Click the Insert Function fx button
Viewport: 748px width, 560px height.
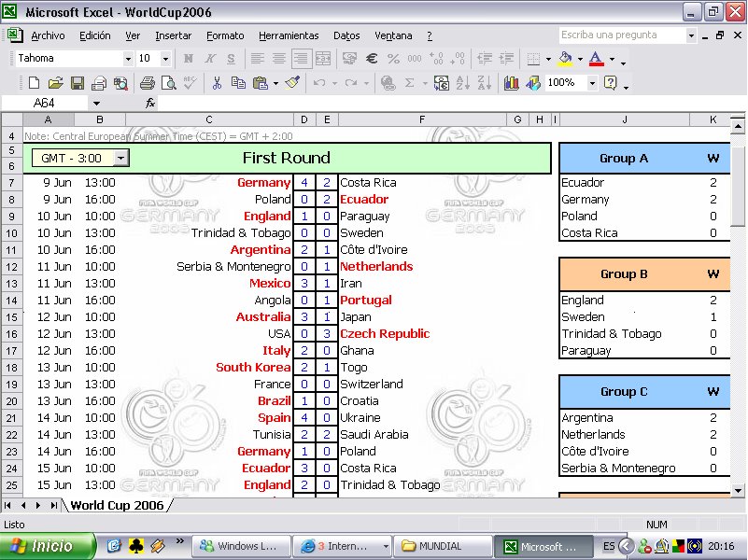tap(150, 103)
